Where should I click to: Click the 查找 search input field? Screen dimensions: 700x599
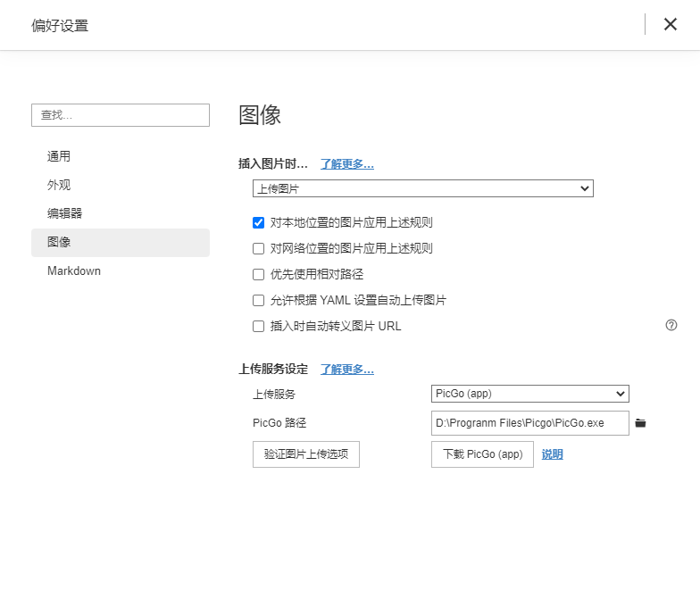tap(121, 115)
